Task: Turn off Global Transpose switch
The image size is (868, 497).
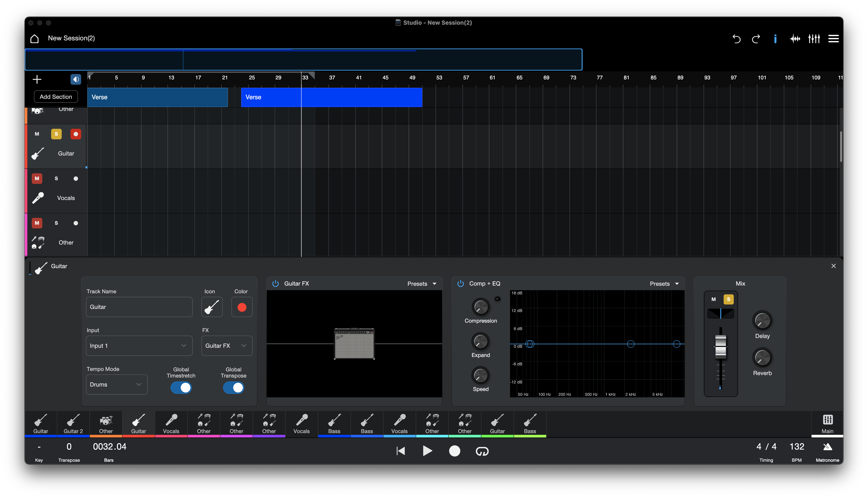Action: coord(233,388)
